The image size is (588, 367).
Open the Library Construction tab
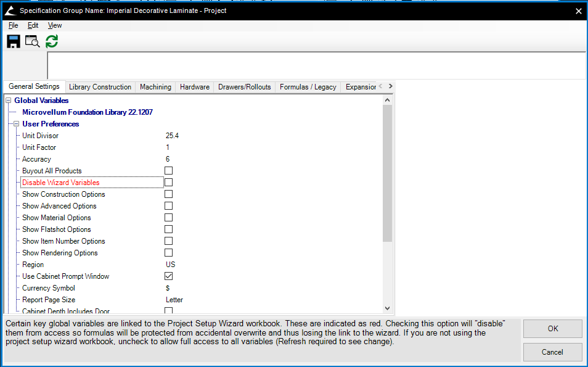click(100, 87)
